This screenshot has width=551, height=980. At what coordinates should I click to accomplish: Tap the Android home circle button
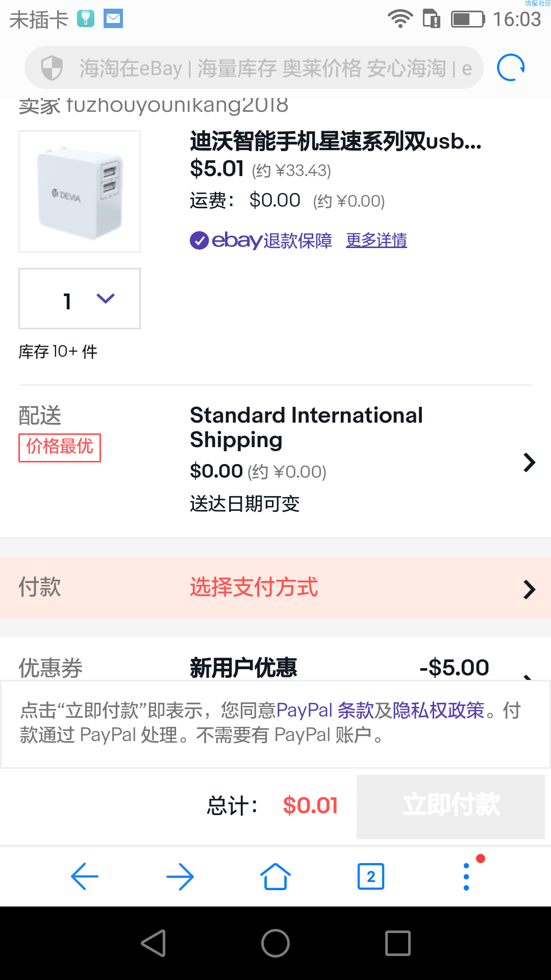coord(275,943)
